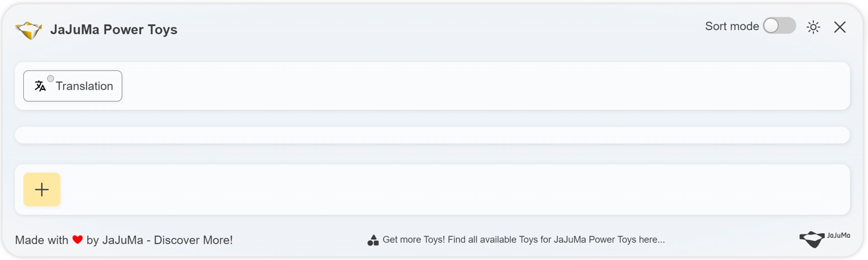Screen dimensions: 868x260
Task: Close the JaJuMa Power Toys panel
Action: point(840,27)
